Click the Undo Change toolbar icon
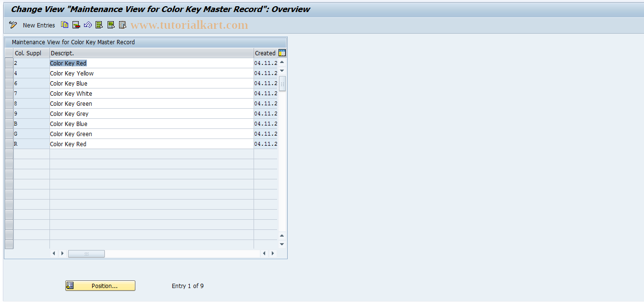The width and height of the screenshot is (644, 302). pos(87,25)
